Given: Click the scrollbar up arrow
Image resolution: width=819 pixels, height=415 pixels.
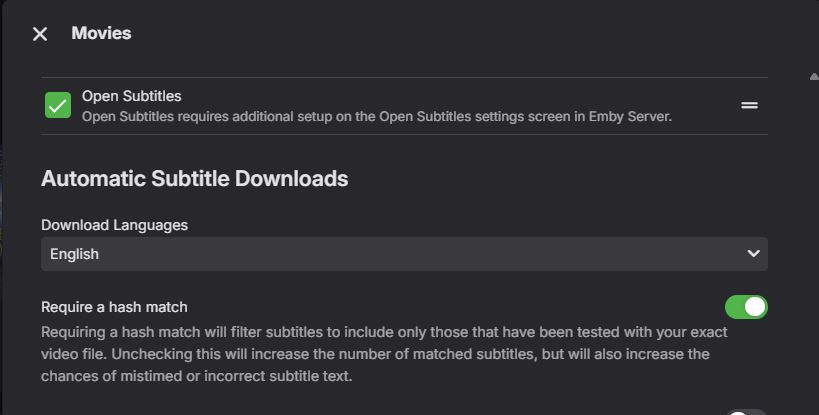Looking at the screenshot, I should [x=814, y=76].
